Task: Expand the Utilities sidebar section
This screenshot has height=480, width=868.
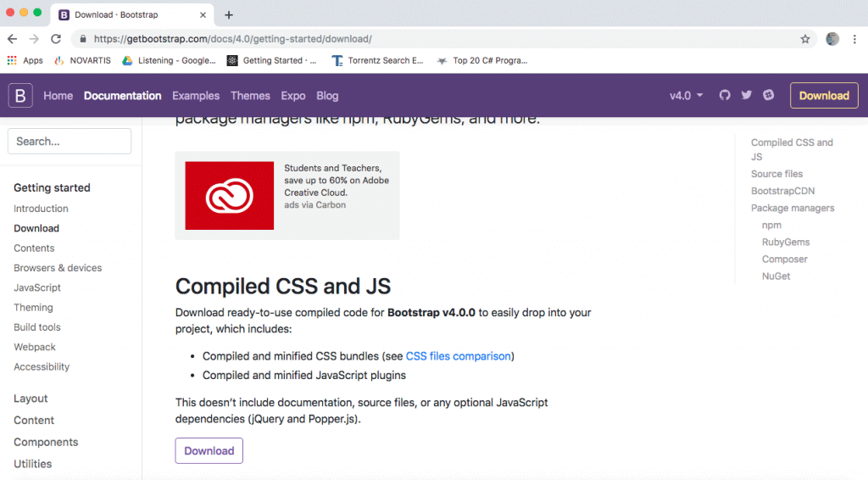Action: (x=33, y=464)
